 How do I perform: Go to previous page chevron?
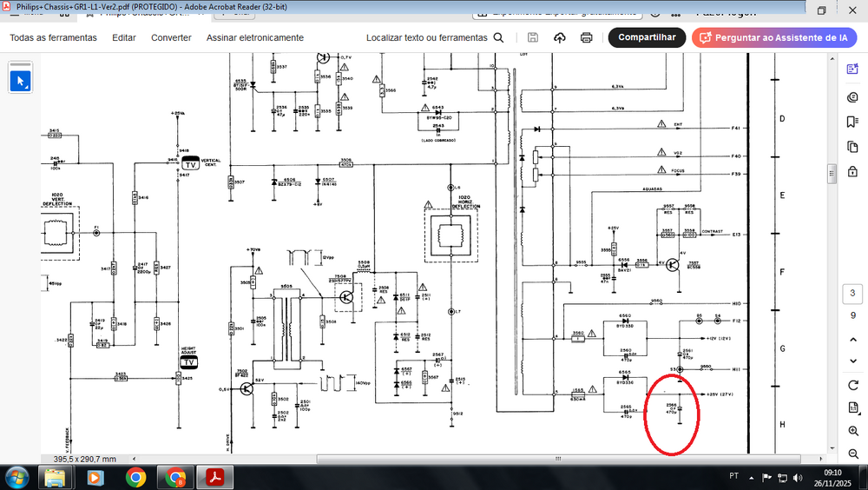tap(853, 339)
